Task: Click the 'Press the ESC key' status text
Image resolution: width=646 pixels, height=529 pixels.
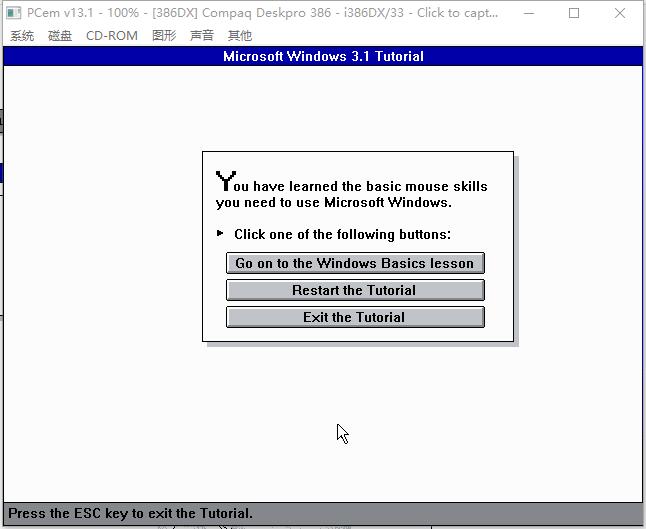Action: (x=130, y=513)
